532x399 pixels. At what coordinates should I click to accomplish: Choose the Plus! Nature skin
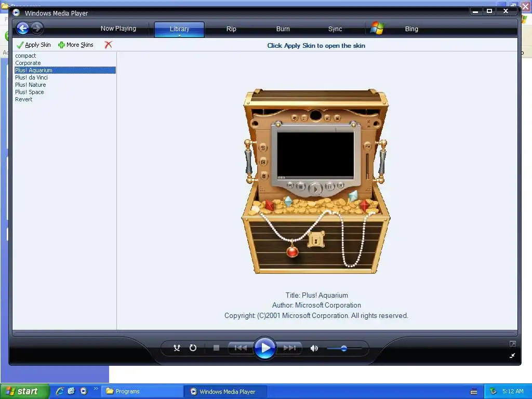pyautogui.click(x=30, y=85)
